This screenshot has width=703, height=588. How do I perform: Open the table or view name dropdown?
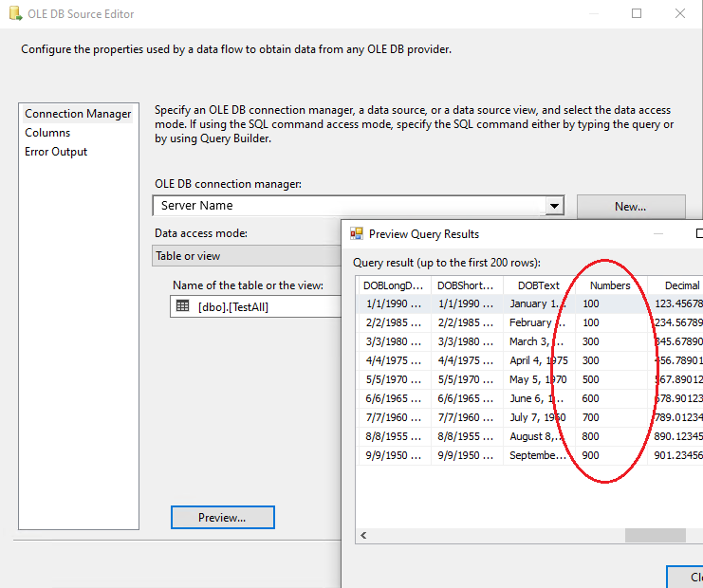coord(256,306)
